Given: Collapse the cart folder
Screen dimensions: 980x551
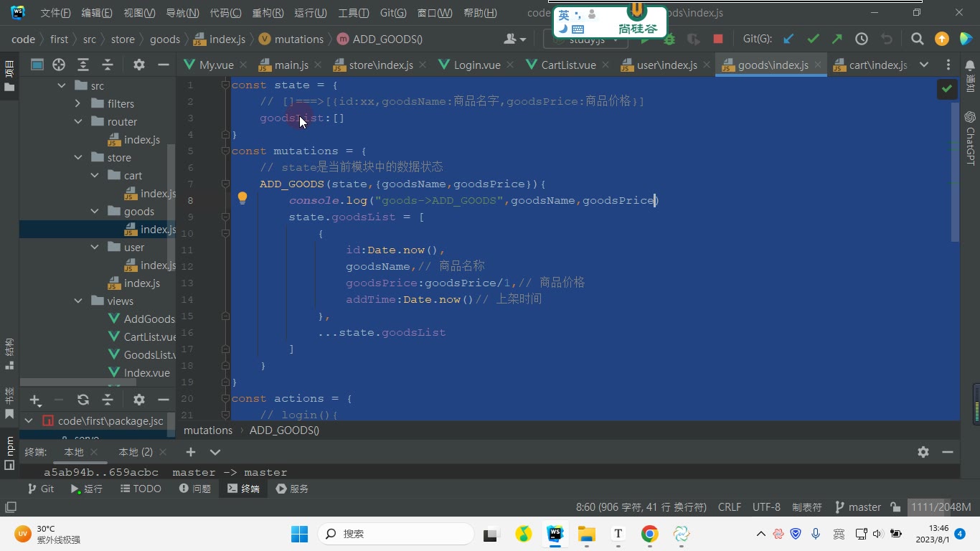Looking at the screenshot, I should click(x=95, y=176).
